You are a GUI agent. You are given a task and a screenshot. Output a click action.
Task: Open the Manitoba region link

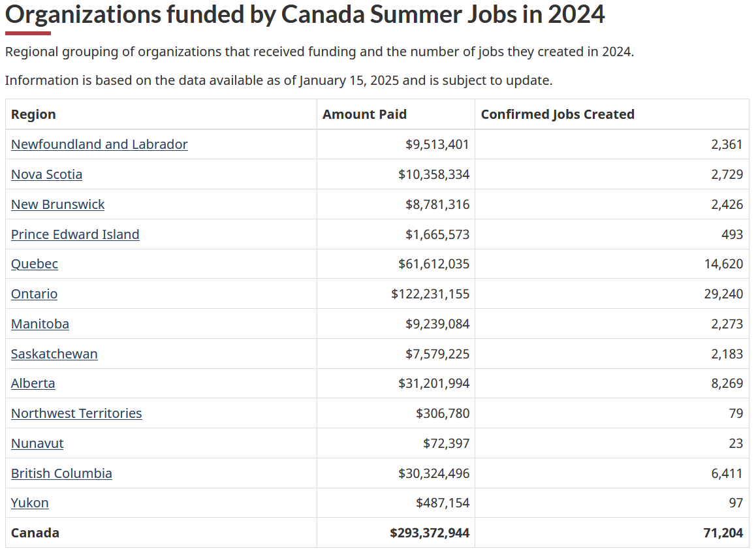40,324
